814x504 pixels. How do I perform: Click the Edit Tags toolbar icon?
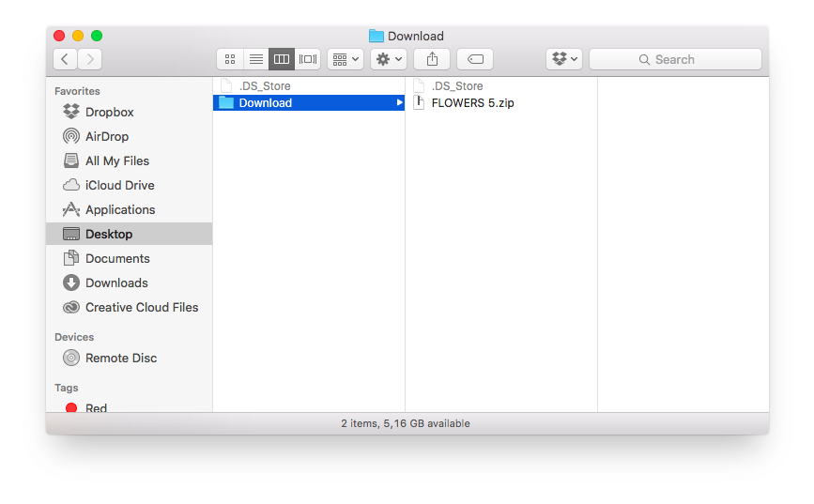475,59
